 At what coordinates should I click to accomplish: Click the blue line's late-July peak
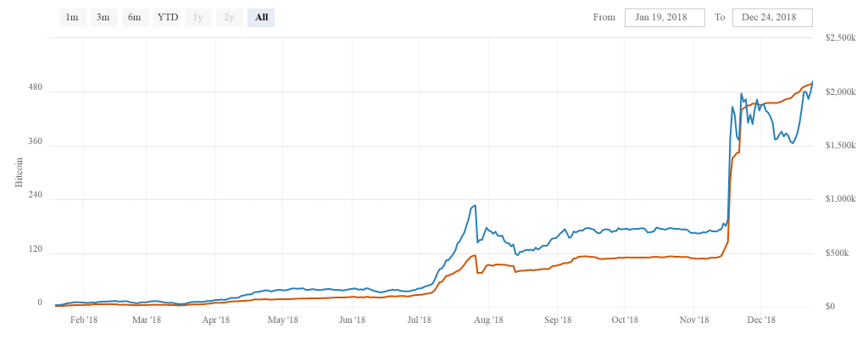[475, 205]
